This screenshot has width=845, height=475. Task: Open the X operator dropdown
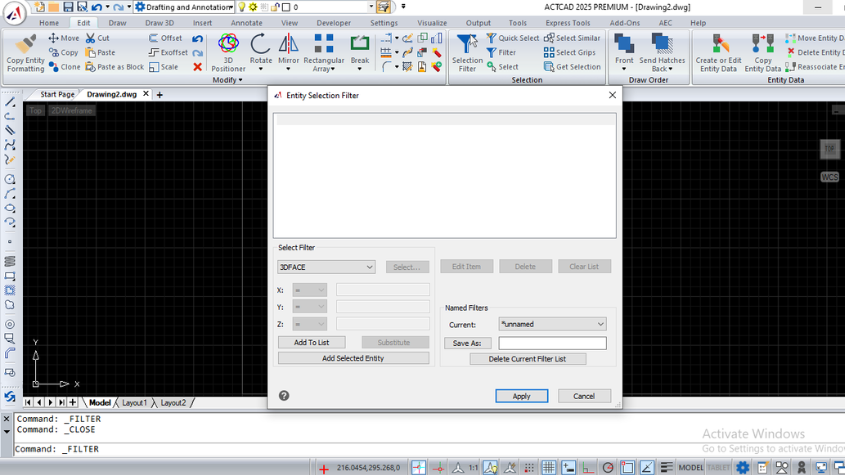pyautogui.click(x=309, y=290)
